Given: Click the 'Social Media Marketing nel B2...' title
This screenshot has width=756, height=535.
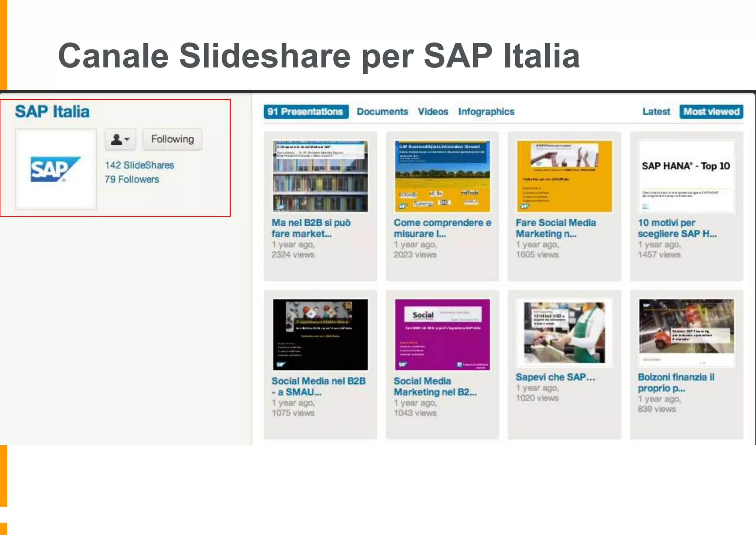Looking at the screenshot, I should [x=435, y=387].
